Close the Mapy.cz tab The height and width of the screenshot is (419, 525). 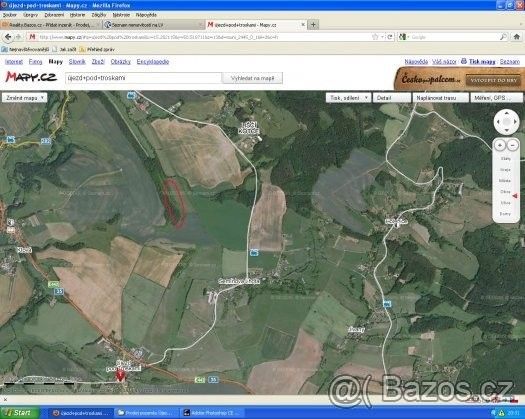303,24
